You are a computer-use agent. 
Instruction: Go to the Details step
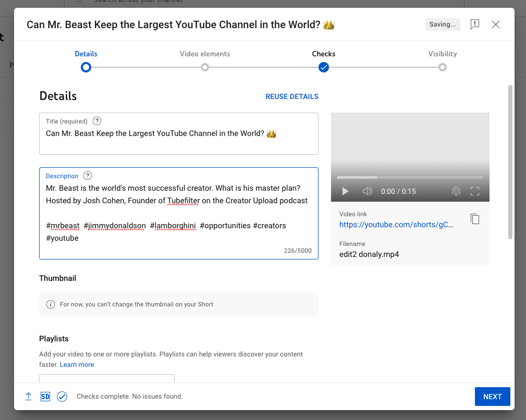[x=86, y=54]
